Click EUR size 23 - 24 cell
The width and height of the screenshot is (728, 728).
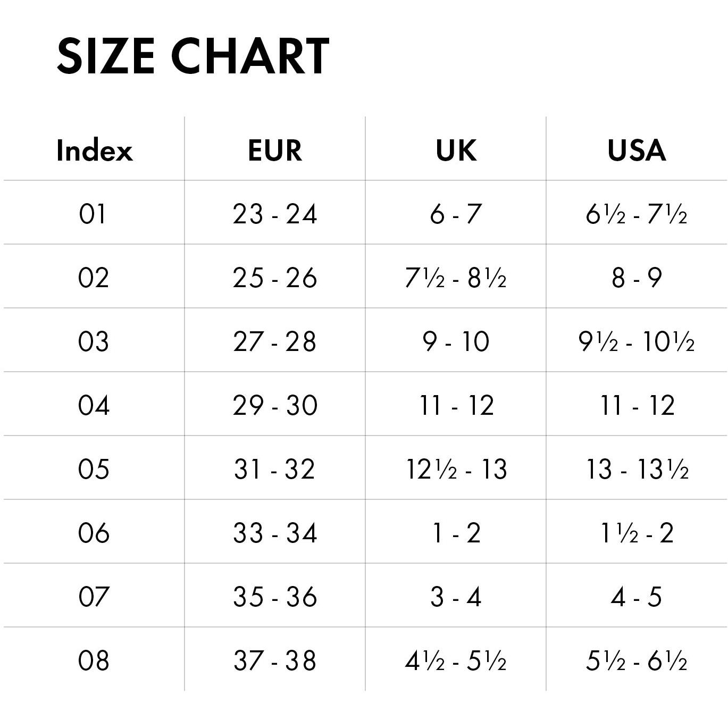pos(275,214)
